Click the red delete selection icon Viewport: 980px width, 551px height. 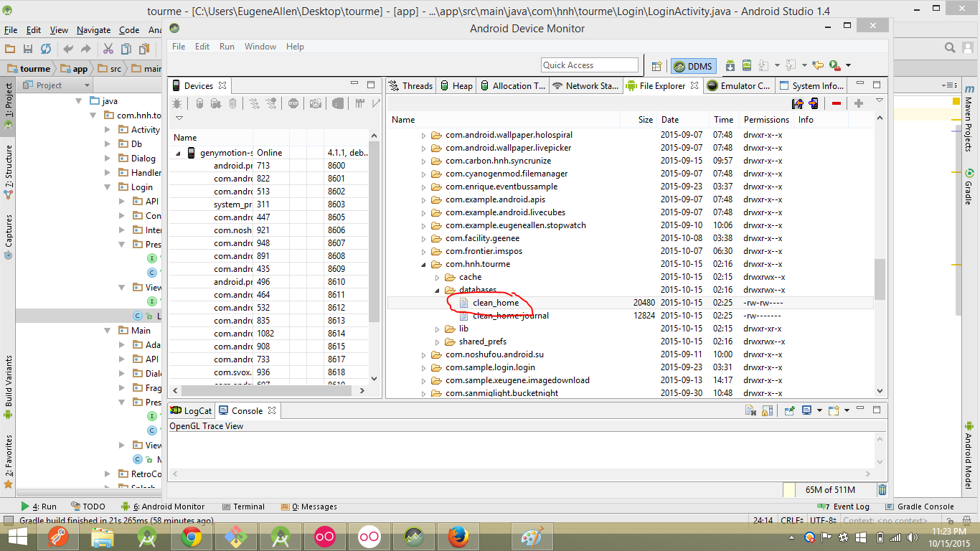837,103
